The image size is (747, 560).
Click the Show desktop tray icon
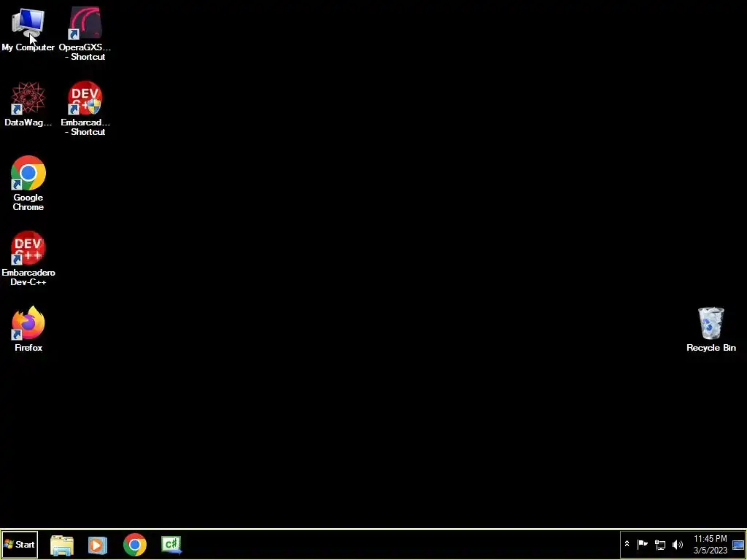738,544
